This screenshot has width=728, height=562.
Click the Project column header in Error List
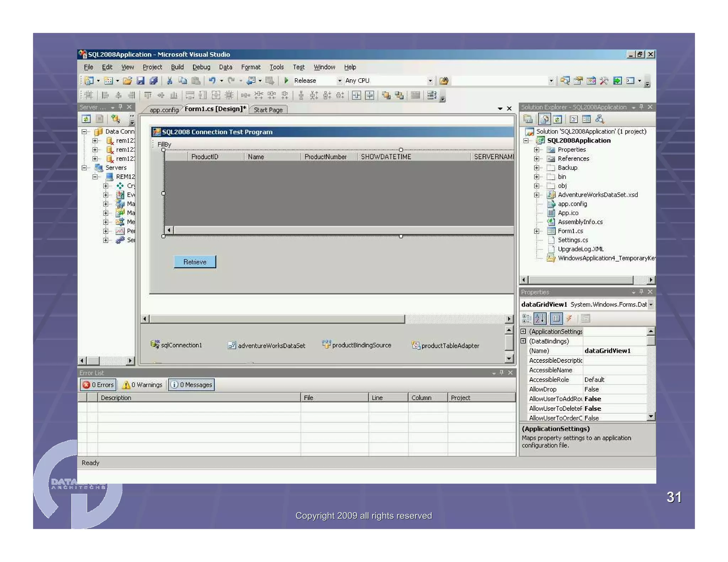[x=481, y=398]
